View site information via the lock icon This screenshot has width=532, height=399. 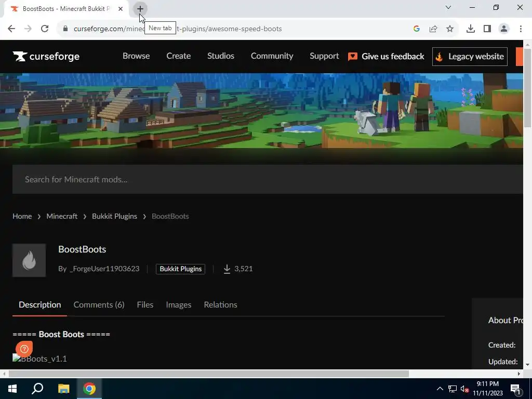[x=65, y=29]
